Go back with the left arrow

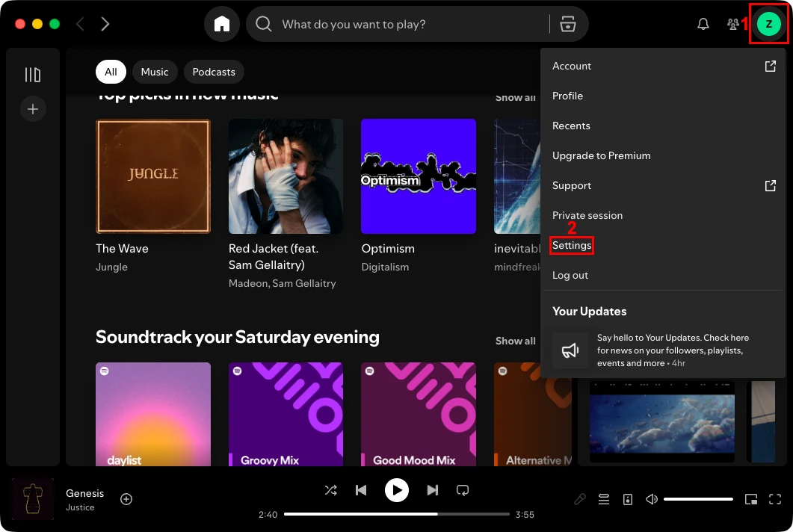[x=80, y=24]
